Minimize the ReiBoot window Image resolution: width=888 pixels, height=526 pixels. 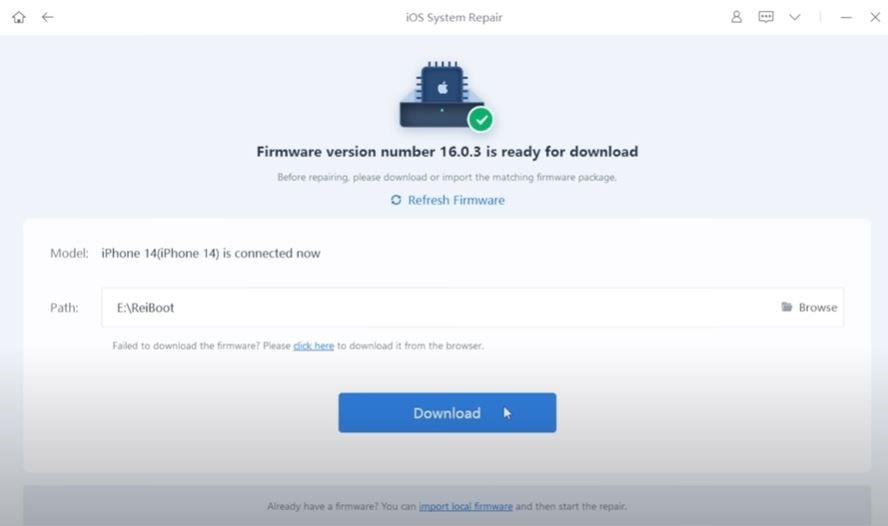pyautogui.click(x=846, y=18)
